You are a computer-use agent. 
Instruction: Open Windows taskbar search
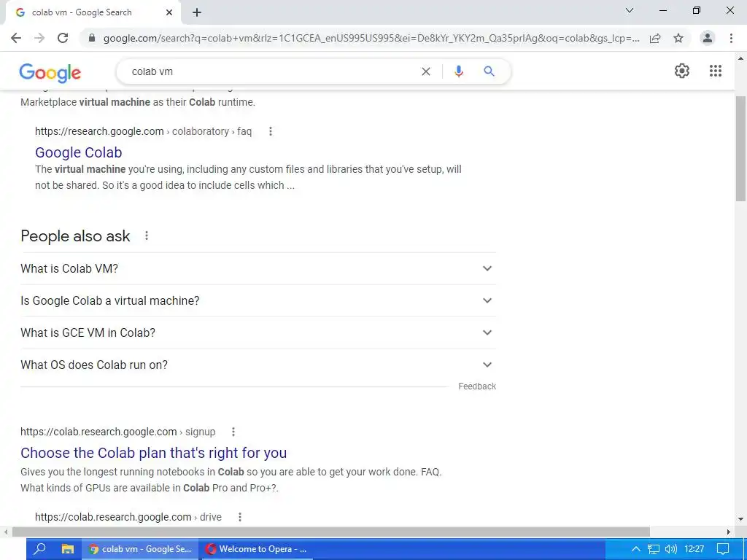pyautogui.click(x=40, y=549)
